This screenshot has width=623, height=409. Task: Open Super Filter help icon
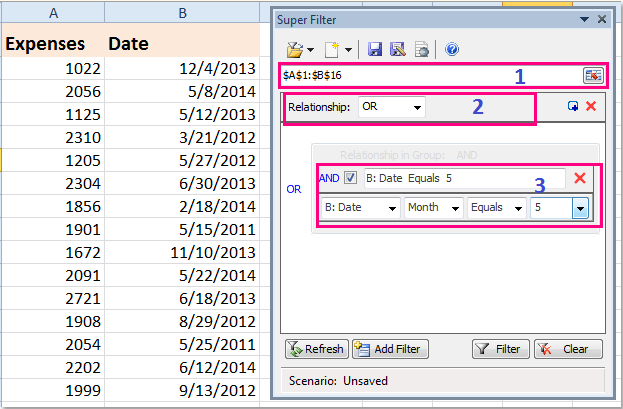452,49
